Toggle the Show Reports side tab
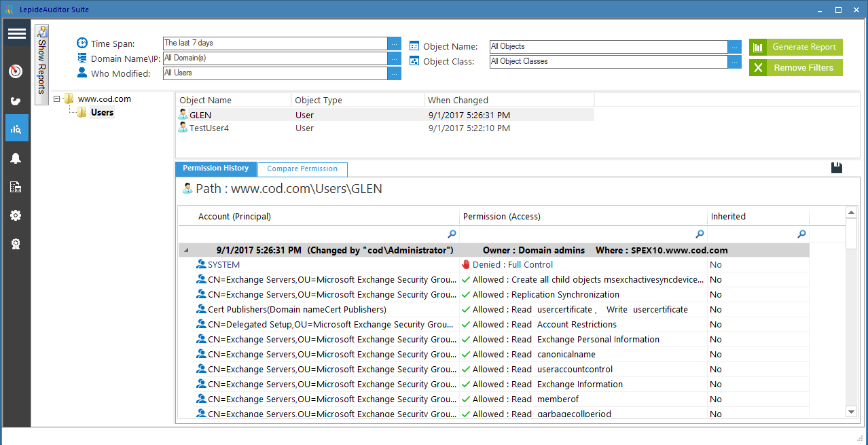Viewport: 868px width, 445px height. point(41,65)
